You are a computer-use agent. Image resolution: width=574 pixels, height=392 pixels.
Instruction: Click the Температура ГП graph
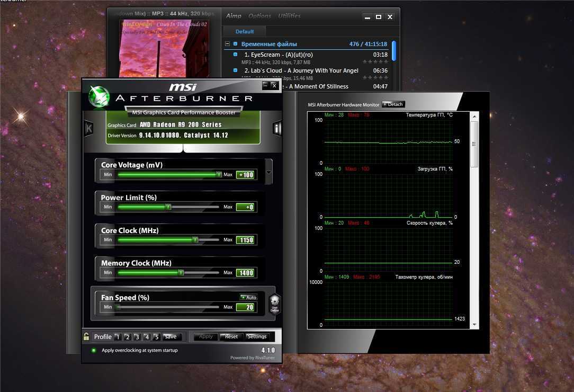[388, 141]
